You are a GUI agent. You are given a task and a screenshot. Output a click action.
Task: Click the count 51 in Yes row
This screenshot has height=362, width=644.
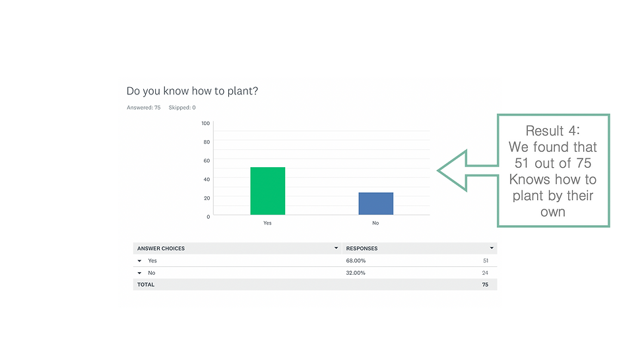pos(486,260)
